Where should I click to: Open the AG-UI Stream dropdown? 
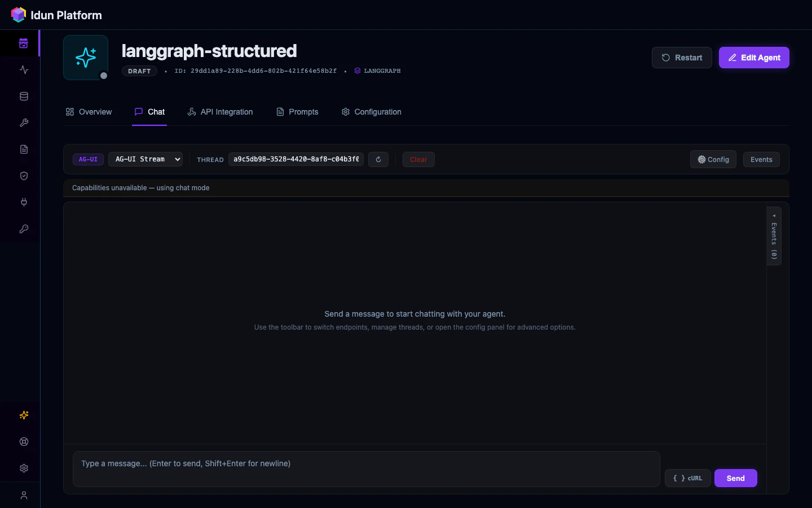145,159
